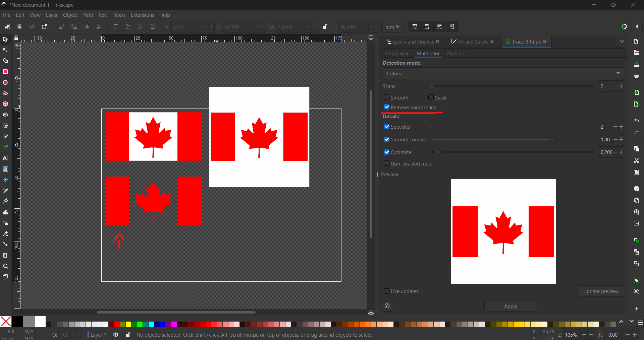The height and width of the screenshot is (340, 644).
Task: Select the Text tool
Action: pyautogui.click(x=5, y=158)
